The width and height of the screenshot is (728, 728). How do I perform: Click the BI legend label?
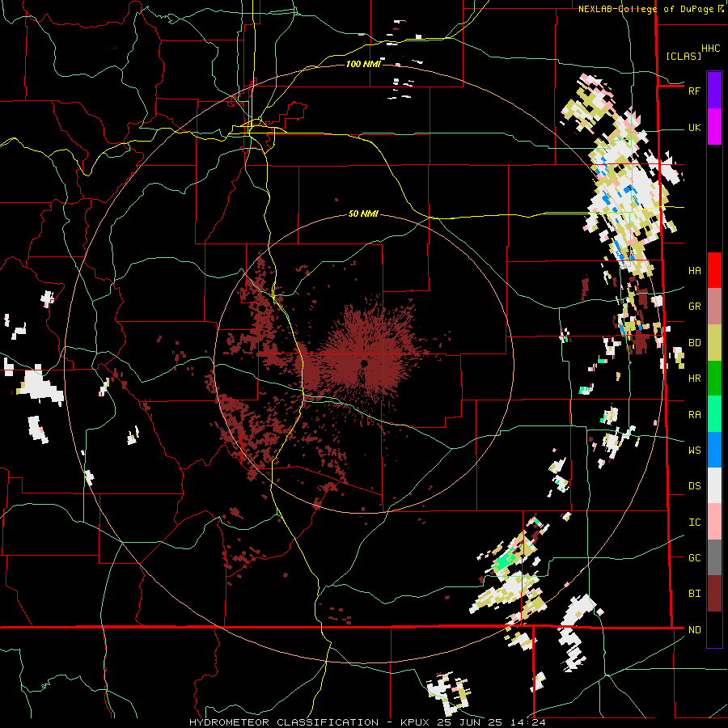pyautogui.click(x=694, y=594)
